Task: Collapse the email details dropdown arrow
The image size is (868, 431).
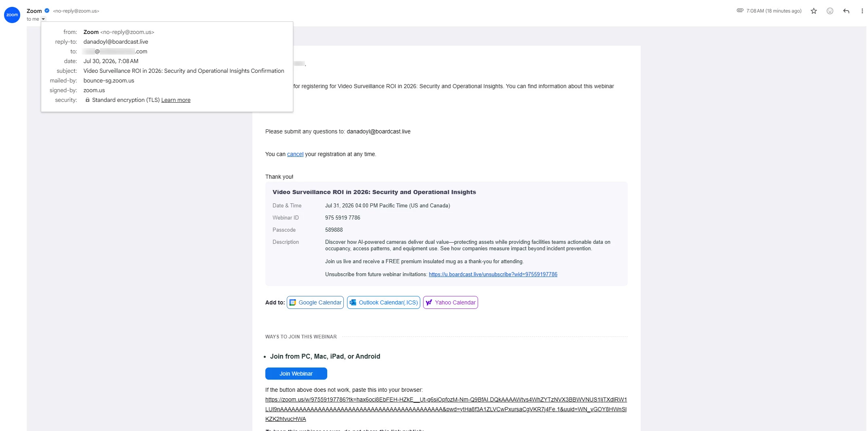Action: (x=43, y=19)
